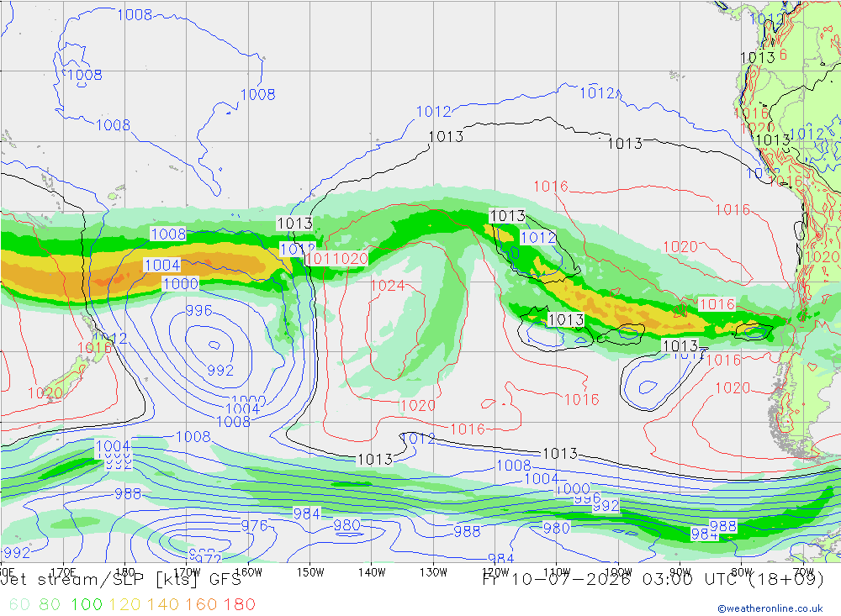Screen dimensions: 841x616
Task: Click the 140W longitude axis label
Action: (x=372, y=572)
